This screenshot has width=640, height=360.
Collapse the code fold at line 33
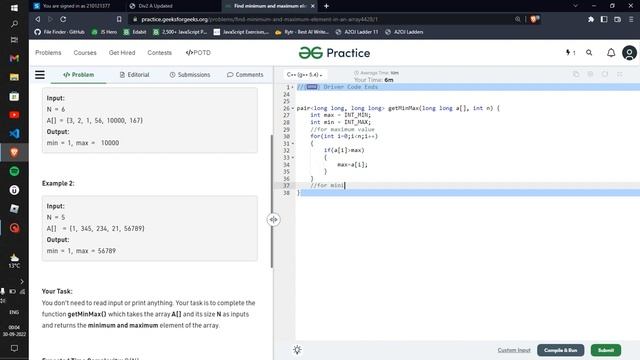click(293, 157)
